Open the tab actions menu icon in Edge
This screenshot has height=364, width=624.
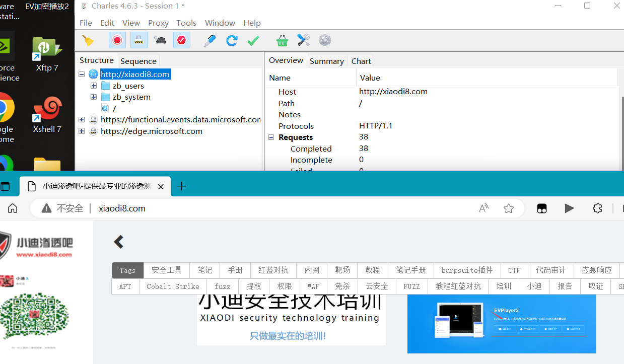(5, 186)
